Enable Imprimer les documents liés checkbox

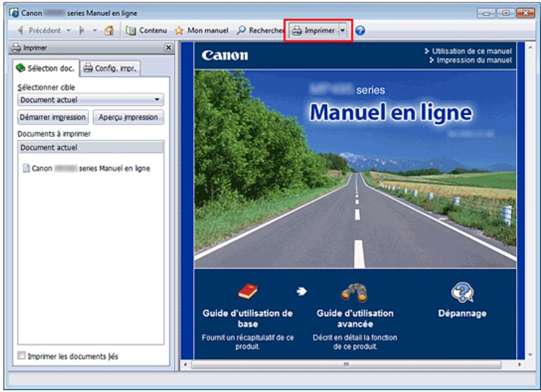pyautogui.click(x=22, y=355)
